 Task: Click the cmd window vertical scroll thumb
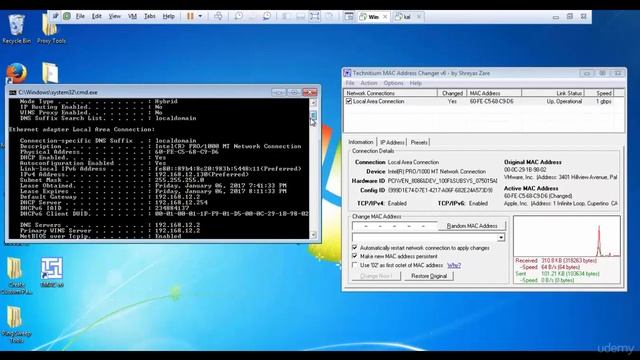313,116
